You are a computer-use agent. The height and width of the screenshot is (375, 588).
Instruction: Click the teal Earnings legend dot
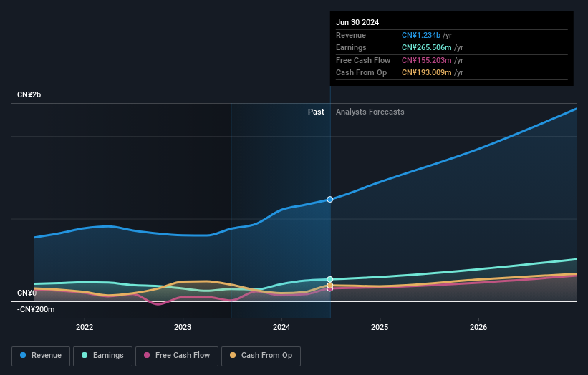[x=85, y=355]
